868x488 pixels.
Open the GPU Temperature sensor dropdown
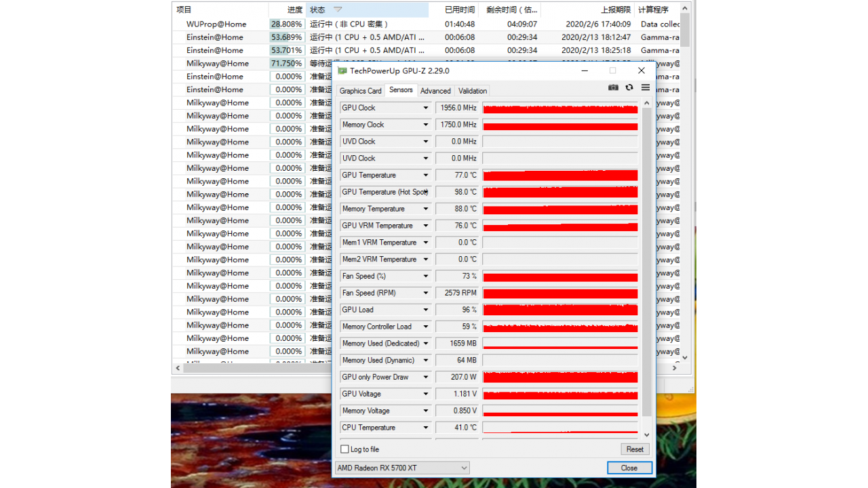tap(426, 175)
